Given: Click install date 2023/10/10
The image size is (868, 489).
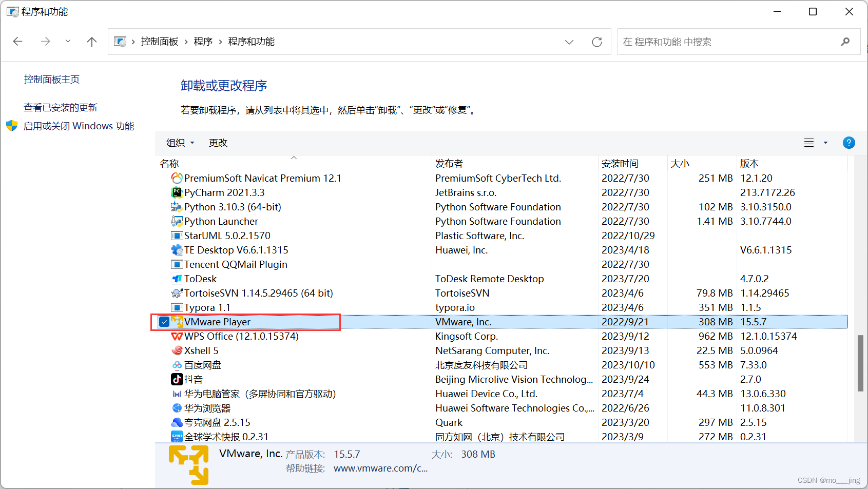Looking at the screenshot, I should 628,365.
